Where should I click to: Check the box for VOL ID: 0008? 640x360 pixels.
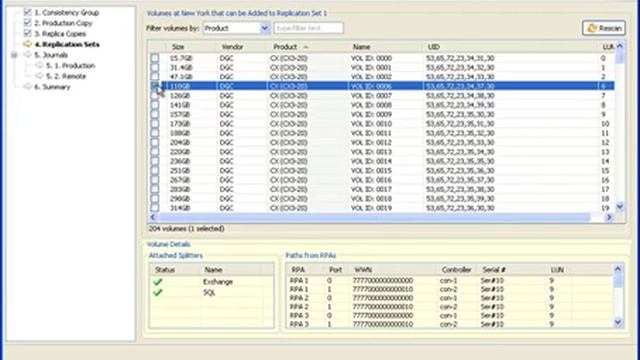pos(155,105)
